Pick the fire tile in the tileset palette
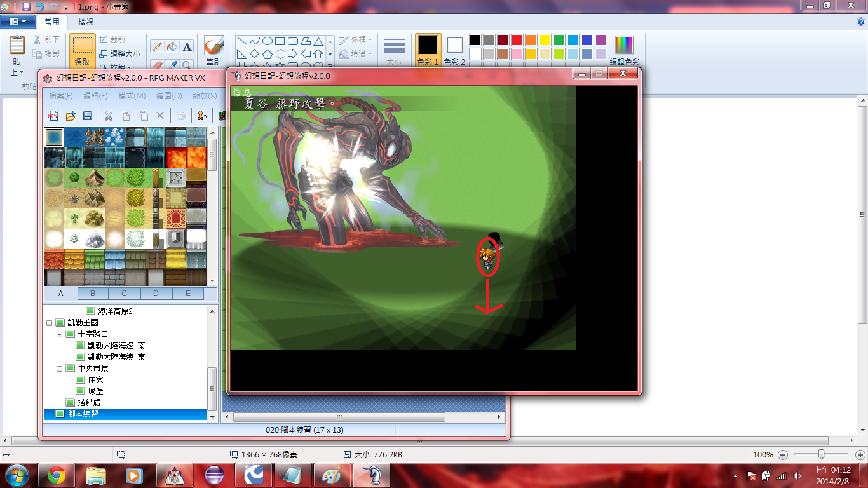 176,158
